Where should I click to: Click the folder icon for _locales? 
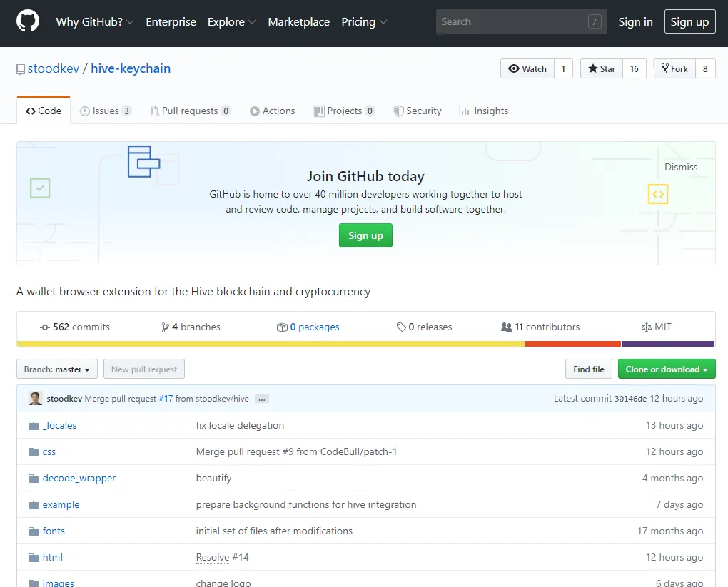coord(34,426)
